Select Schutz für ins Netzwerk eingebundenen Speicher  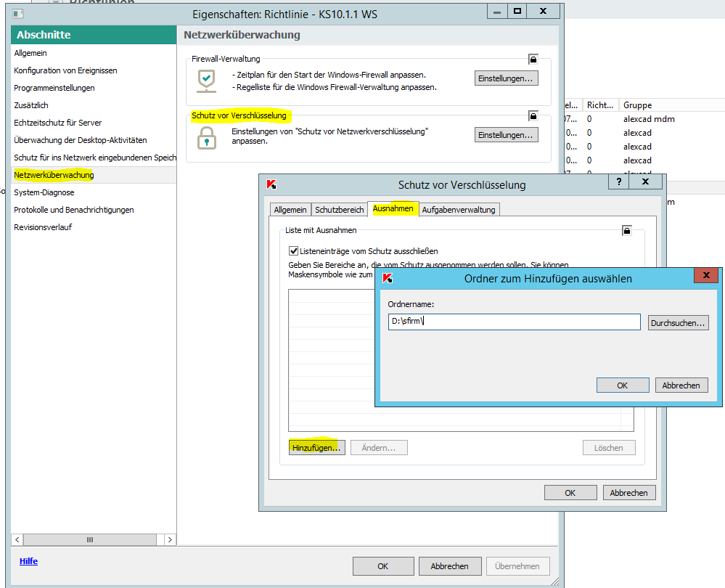pyautogui.click(x=94, y=158)
